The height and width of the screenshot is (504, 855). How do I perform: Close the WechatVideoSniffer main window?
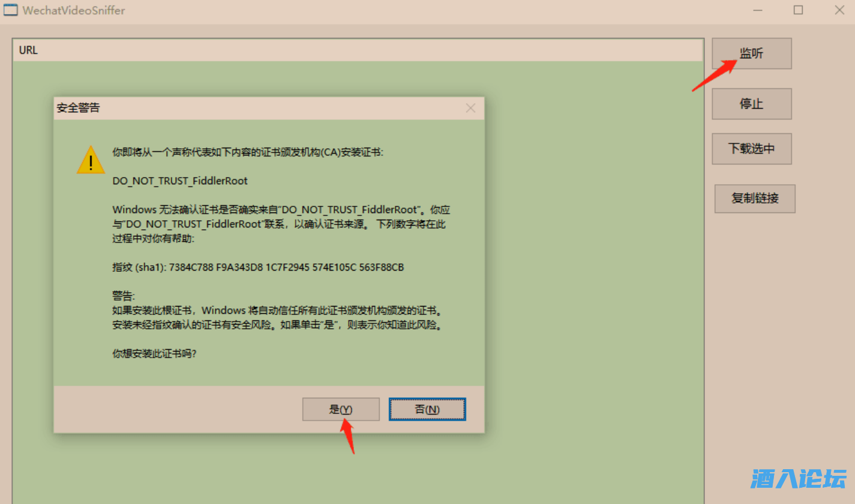(839, 10)
